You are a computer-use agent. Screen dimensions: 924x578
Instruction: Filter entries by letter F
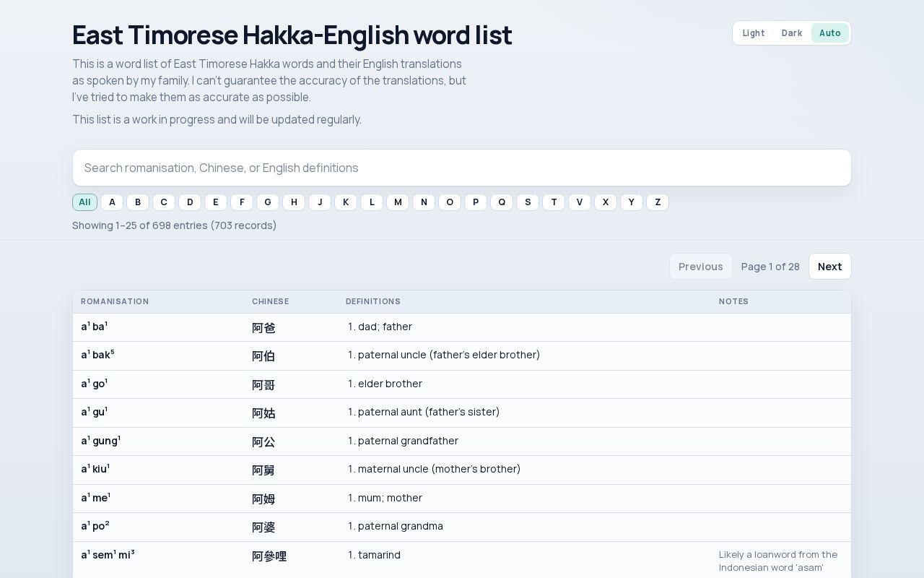pyautogui.click(x=242, y=202)
